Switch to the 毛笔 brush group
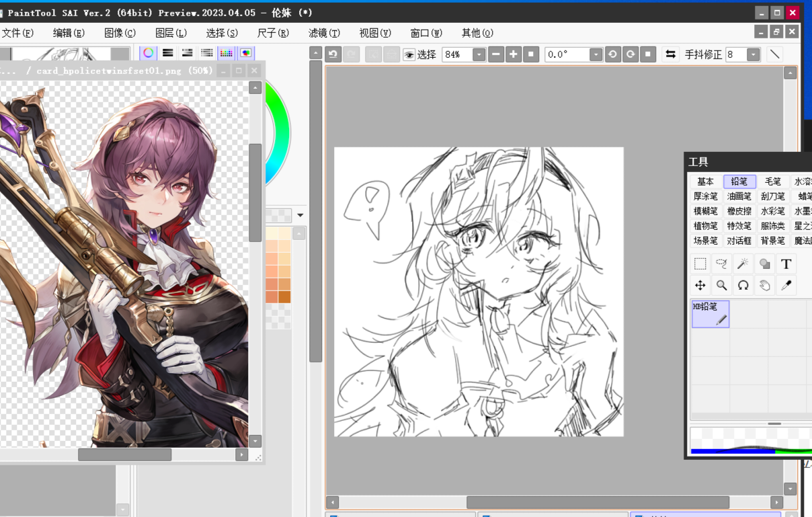This screenshot has width=812, height=517. pyautogui.click(x=773, y=182)
